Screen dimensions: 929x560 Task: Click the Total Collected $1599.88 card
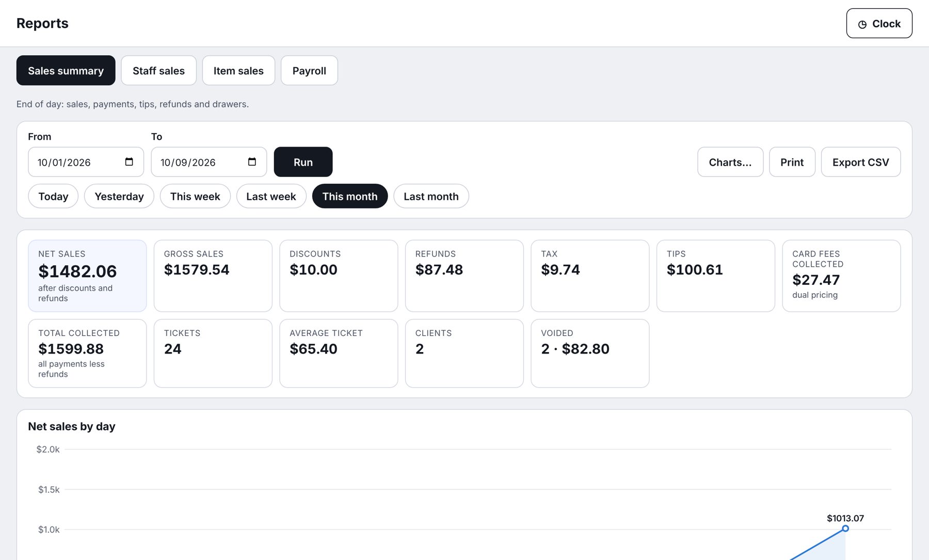coord(87,353)
